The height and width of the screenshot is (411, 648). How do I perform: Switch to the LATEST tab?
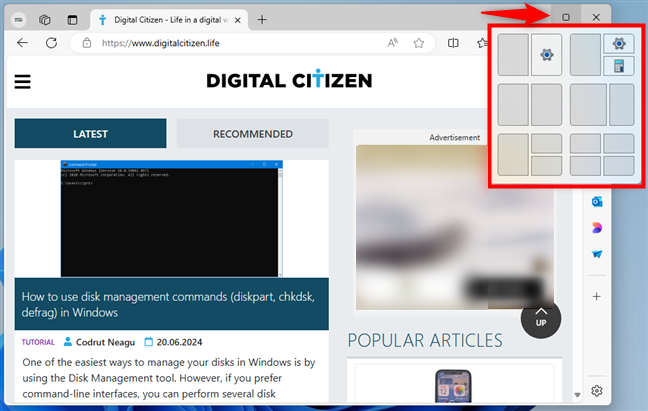tap(91, 133)
